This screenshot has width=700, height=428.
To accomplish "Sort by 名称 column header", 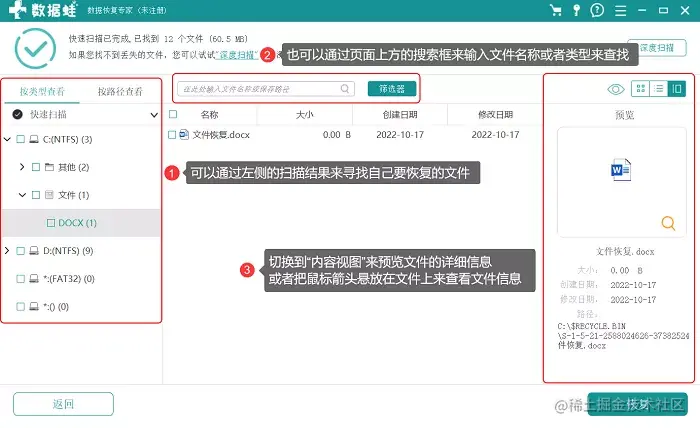I will [x=209, y=115].
